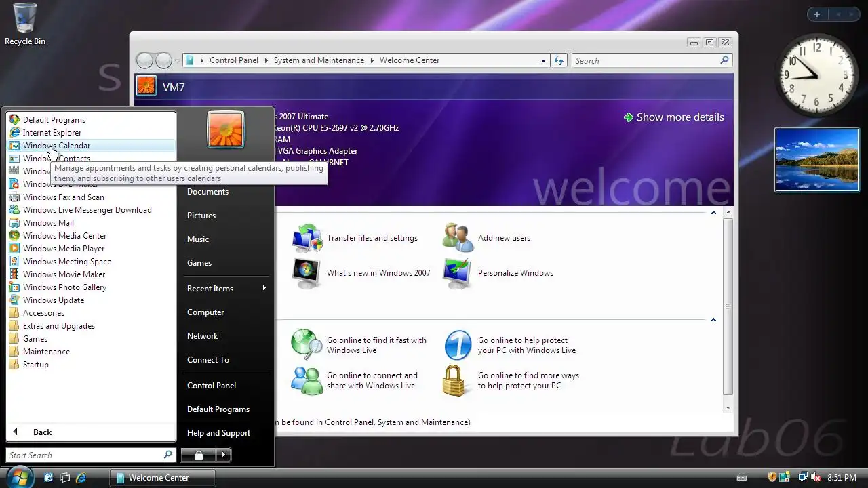Open Default Programs in the Start menu list
Viewport: 868px width, 488px height.
tap(91, 120)
